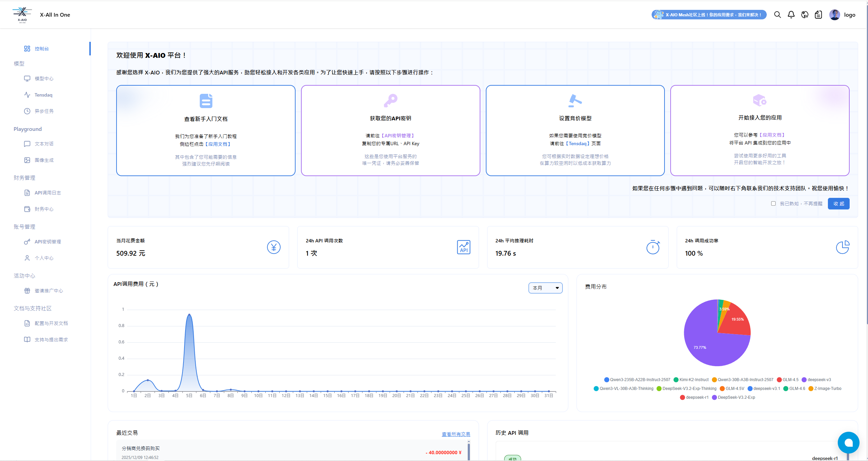Open the Tensdaq sidebar menu item

[43, 95]
